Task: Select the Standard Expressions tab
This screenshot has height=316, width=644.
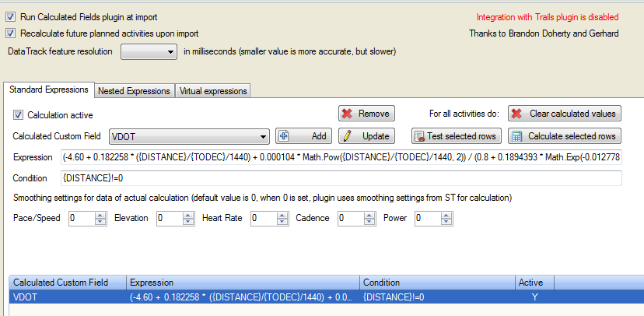Action: 48,90
